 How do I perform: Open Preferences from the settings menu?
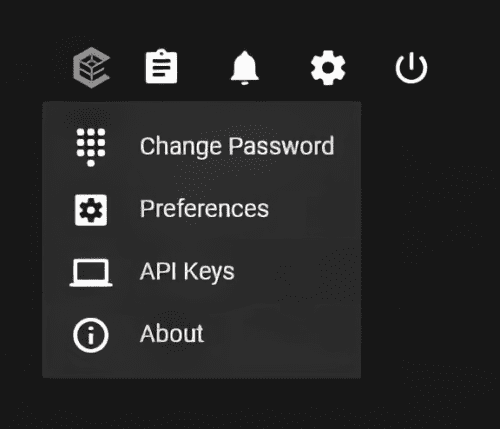[202, 210]
